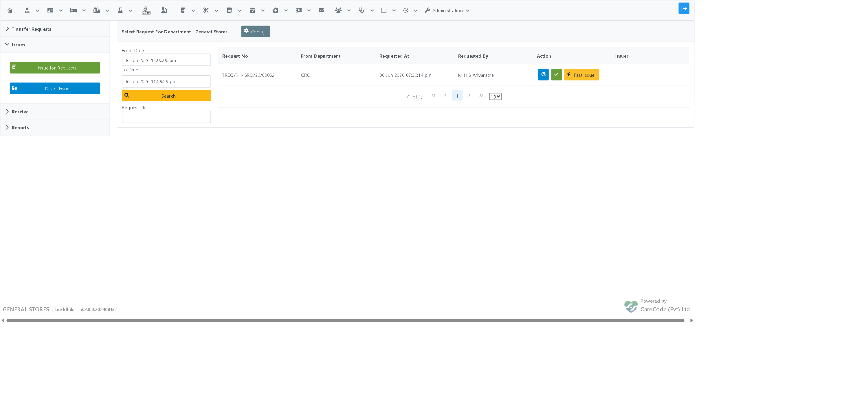The height and width of the screenshot is (404, 868).
Task: Open the bar chart reports icon
Action: (384, 10)
